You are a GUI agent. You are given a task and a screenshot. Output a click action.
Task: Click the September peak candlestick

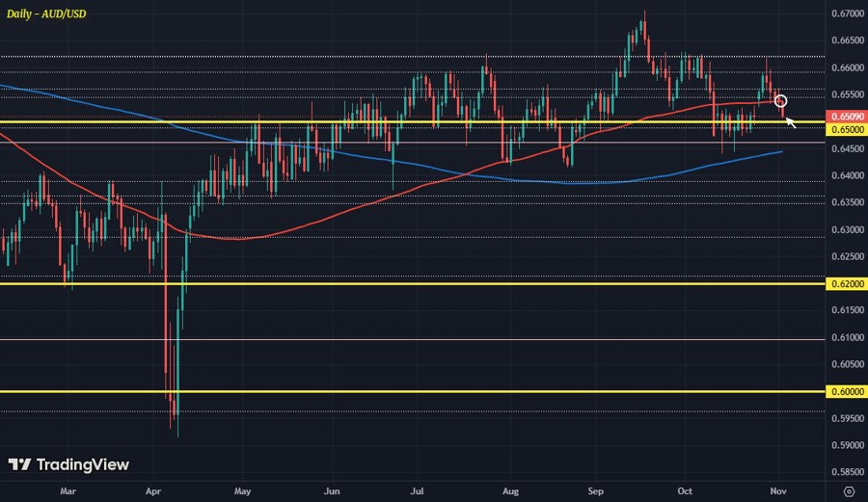click(643, 19)
